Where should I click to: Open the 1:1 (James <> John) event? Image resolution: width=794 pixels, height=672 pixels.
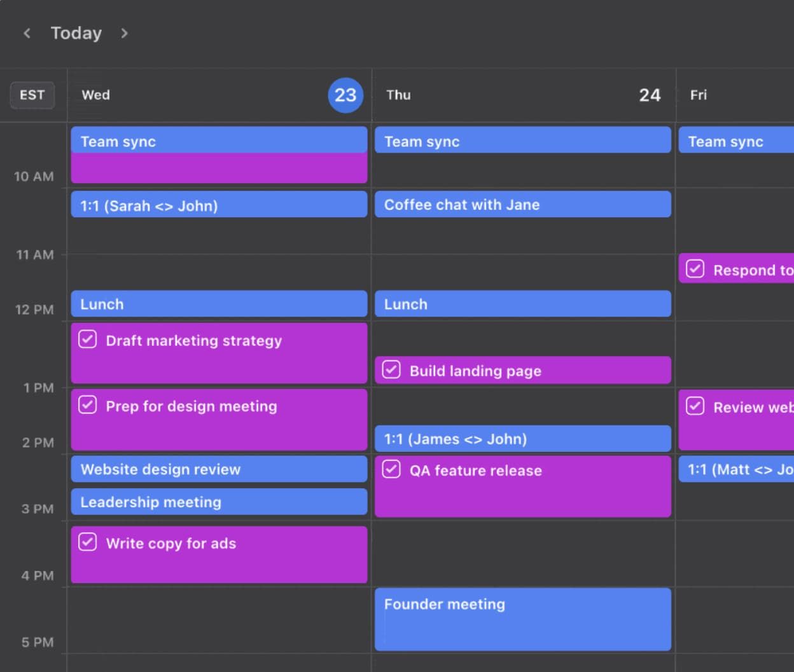pyautogui.click(x=522, y=439)
